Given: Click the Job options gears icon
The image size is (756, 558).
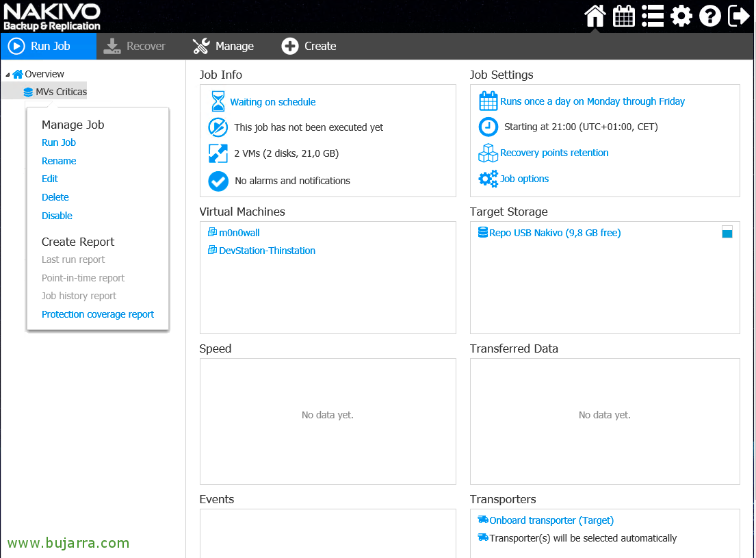Looking at the screenshot, I should [x=488, y=179].
